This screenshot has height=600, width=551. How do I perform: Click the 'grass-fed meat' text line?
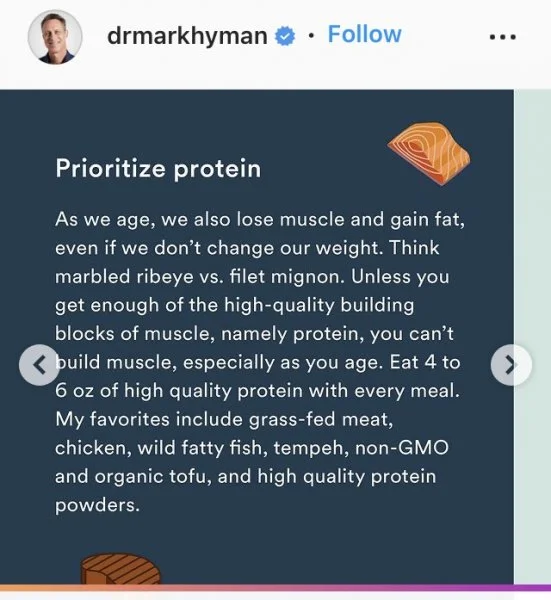(x=224, y=419)
